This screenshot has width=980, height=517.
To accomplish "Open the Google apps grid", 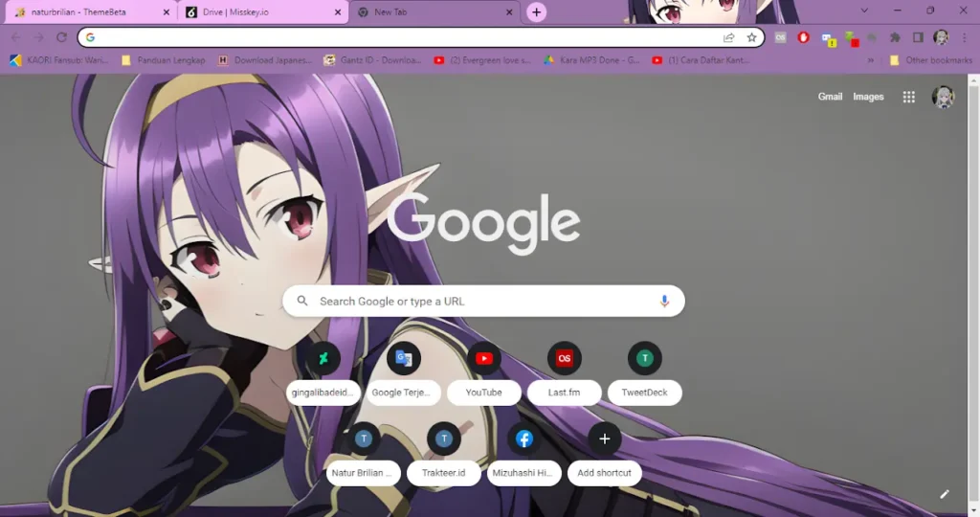I will (x=909, y=97).
